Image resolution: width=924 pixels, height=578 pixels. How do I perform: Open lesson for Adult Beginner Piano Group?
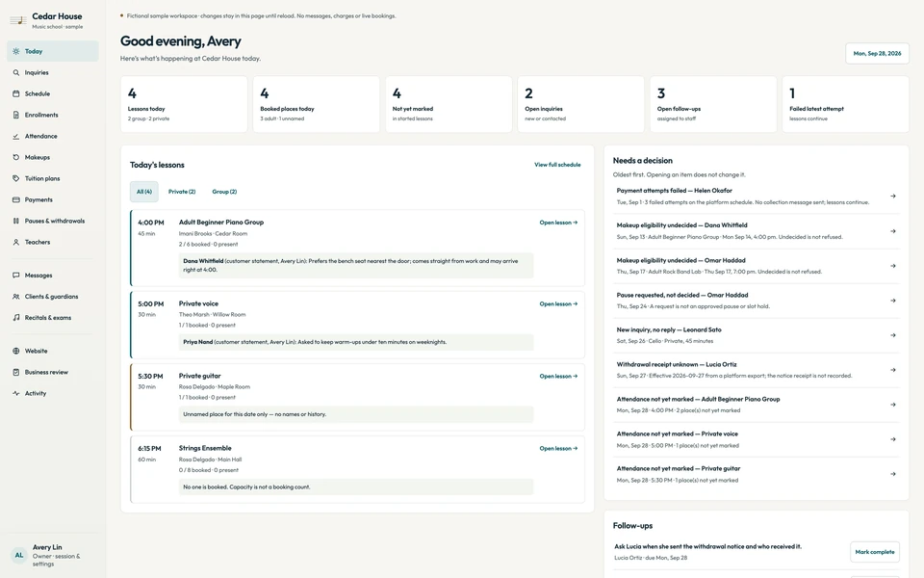pyautogui.click(x=558, y=223)
